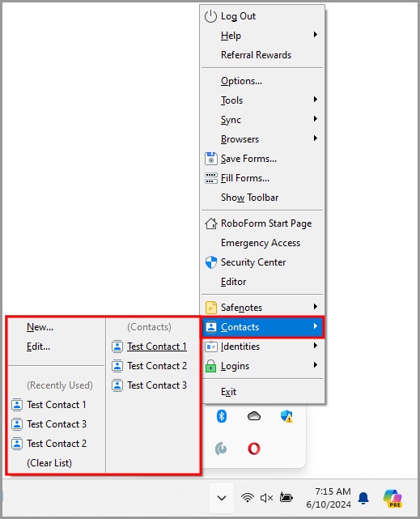Expand the Identities submenu arrow
Image resolution: width=420 pixels, height=519 pixels.
tap(315, 346)
